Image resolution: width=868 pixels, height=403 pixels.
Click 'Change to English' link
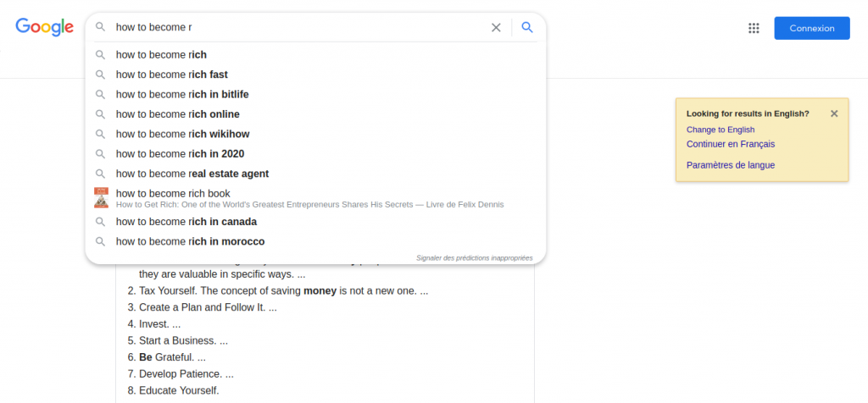point(721,130)
